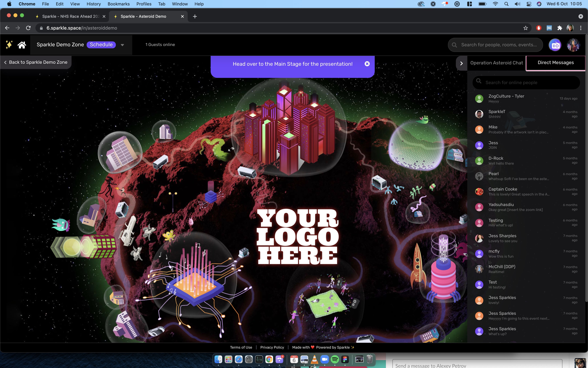Launch Figma from the dock

click(x=345, y=359)
